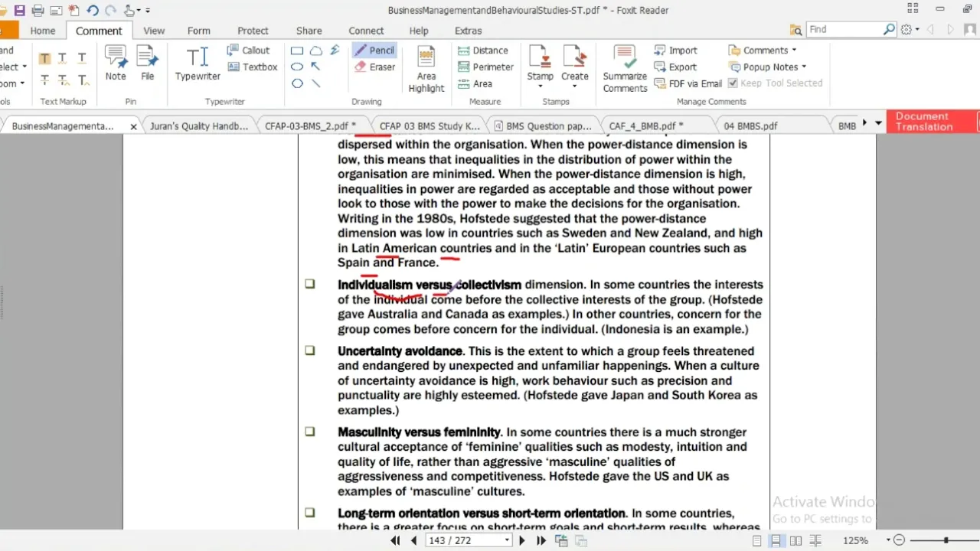This screenshot has height=551, width=980.
Task: Click the Undo arrow
Action: (x=93, y=11)
